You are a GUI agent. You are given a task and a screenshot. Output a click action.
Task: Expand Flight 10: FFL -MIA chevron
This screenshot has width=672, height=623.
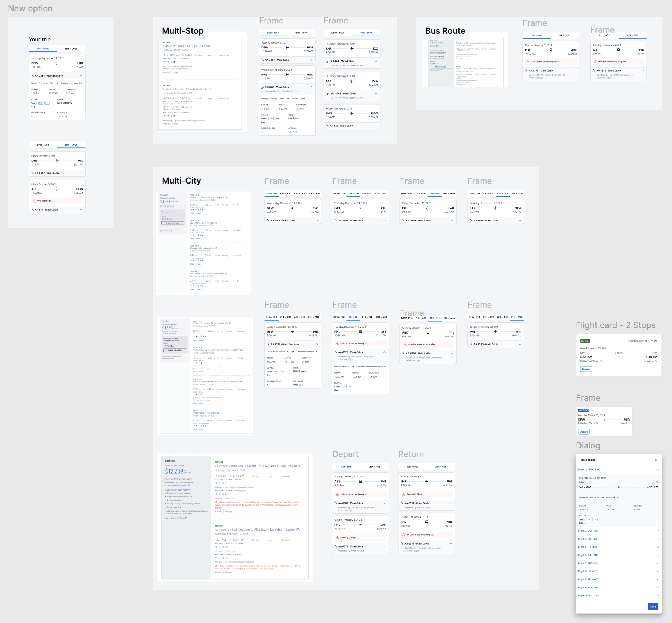[658, 596]
